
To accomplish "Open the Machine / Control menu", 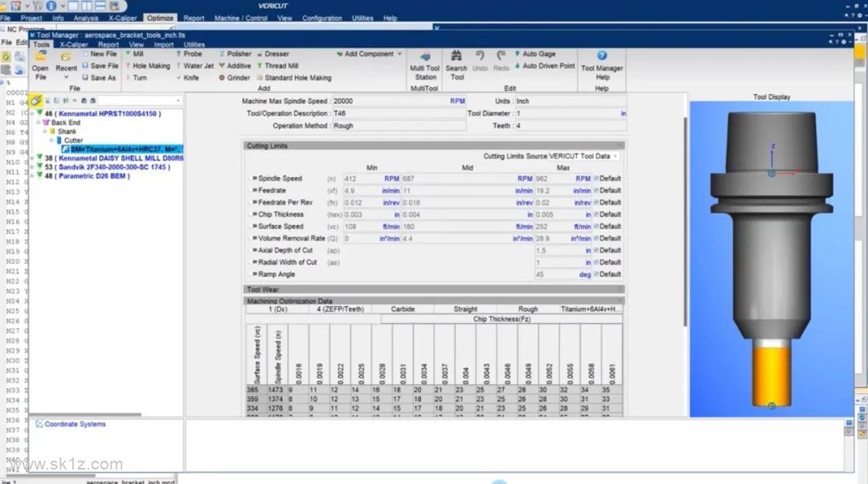I will [241, 18].
